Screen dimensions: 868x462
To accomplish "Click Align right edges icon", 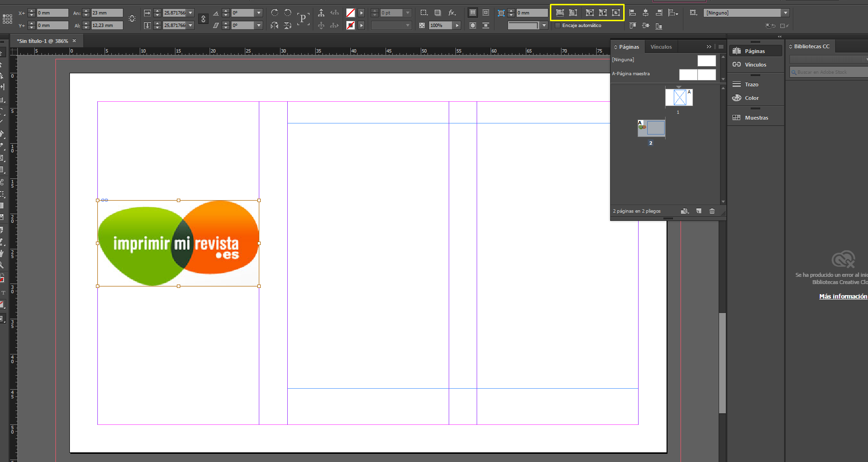I will pyautogui.click(x=659, y=13).
